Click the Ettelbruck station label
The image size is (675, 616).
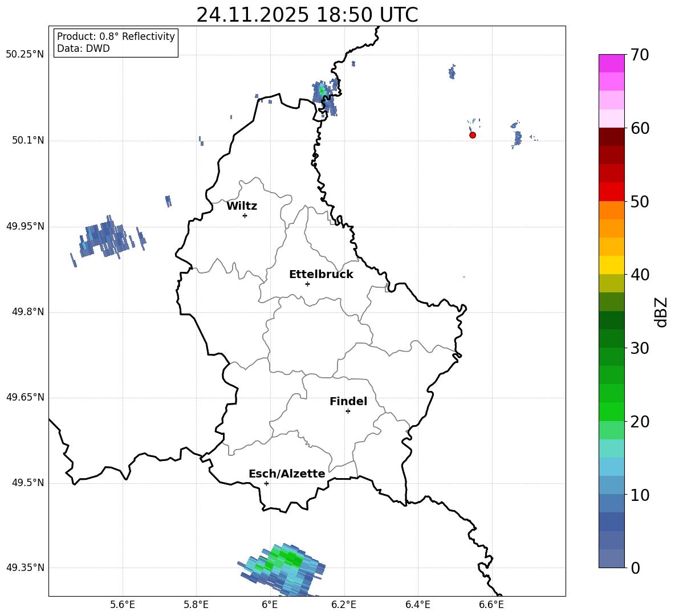pos(321,275)
